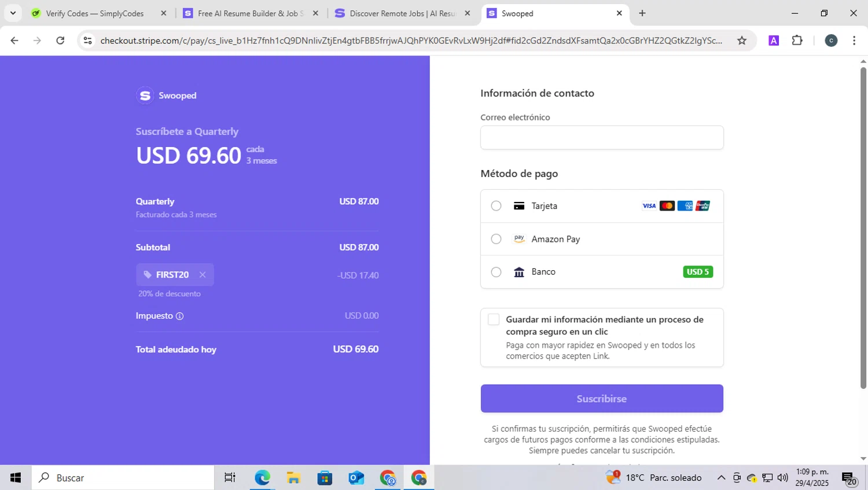868x490 pixels.
Task: Select the Banco radio button
Action: click(x=496, y=272)
